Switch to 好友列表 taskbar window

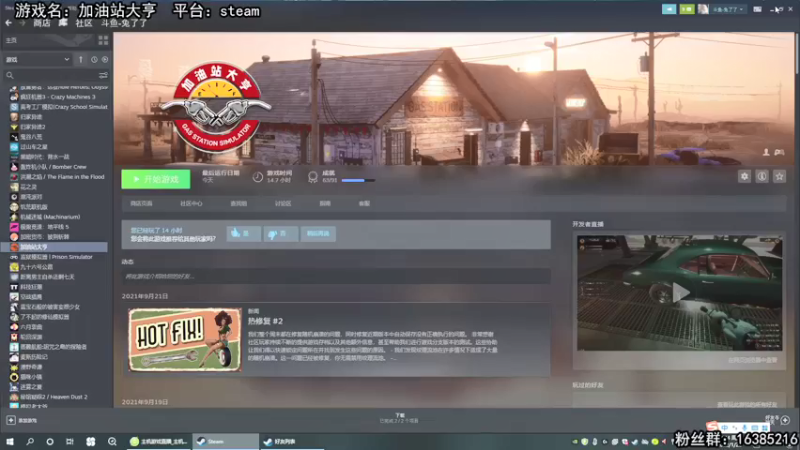pyautogui.click(x=292, y=441)
